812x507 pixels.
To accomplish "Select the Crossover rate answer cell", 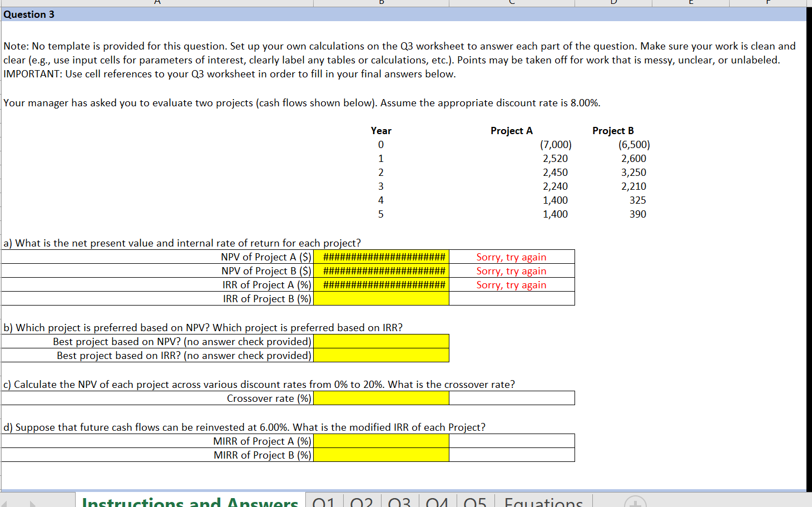I will pos(382,398).
